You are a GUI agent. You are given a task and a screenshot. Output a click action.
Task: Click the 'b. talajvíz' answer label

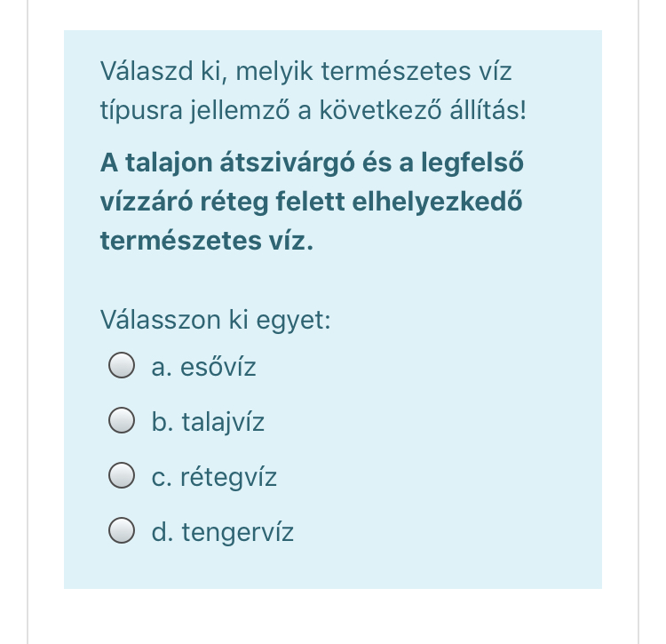coord(208,421)
